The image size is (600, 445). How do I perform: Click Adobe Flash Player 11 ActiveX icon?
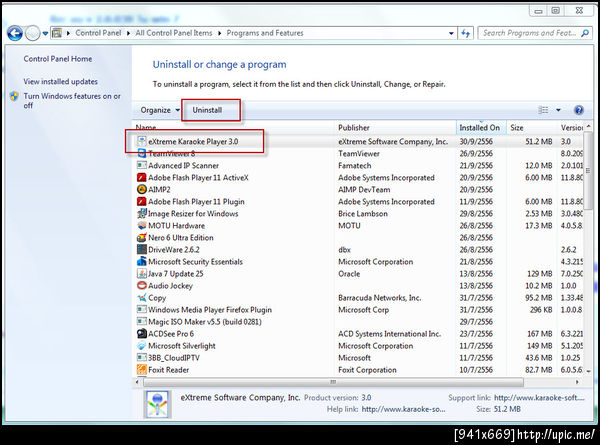point(142,178)
